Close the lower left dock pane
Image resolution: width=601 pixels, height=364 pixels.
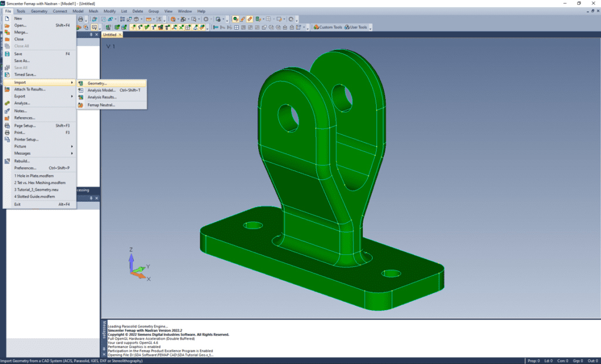97,198
